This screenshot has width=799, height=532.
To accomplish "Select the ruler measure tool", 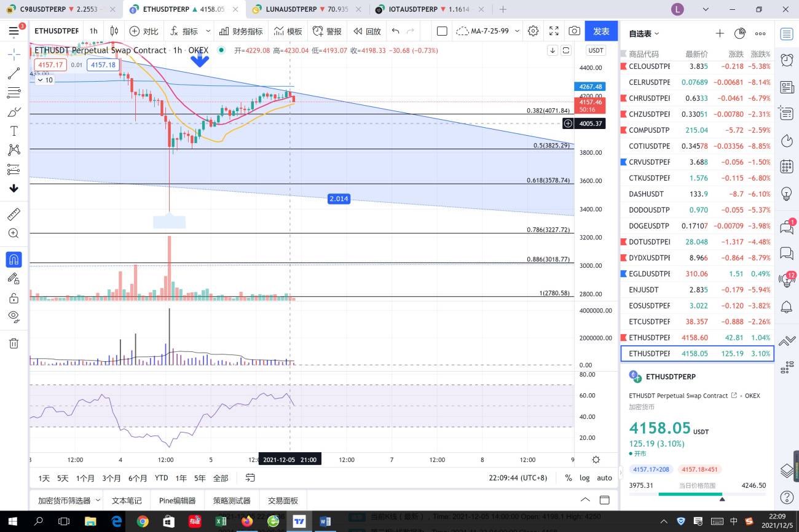I will click(14, 214).
